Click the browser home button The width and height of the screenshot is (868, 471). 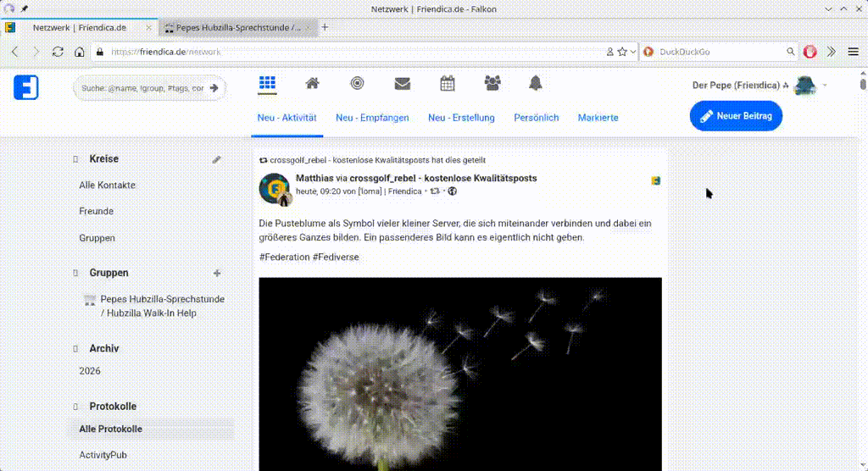coord(79,52)
